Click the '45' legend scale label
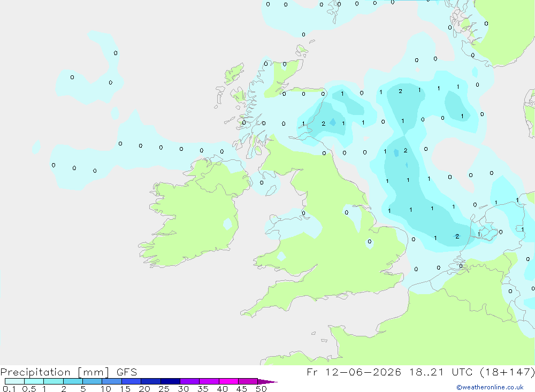This screenshot has height=392, width=535. point(242,389)
